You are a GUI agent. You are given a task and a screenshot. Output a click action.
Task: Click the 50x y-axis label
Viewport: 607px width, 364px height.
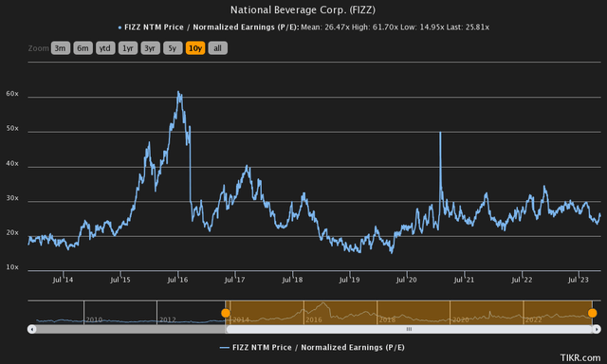pos(12,128)
